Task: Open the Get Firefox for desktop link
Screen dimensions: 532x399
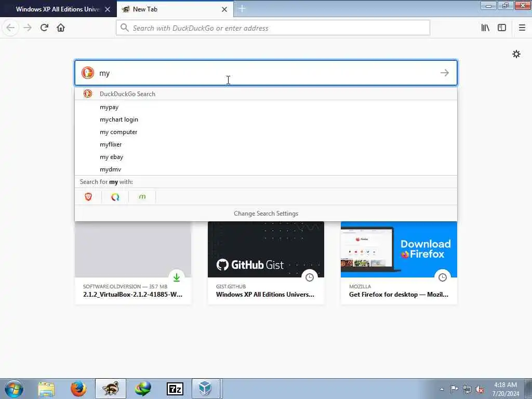Action: (x=398, y=295)
